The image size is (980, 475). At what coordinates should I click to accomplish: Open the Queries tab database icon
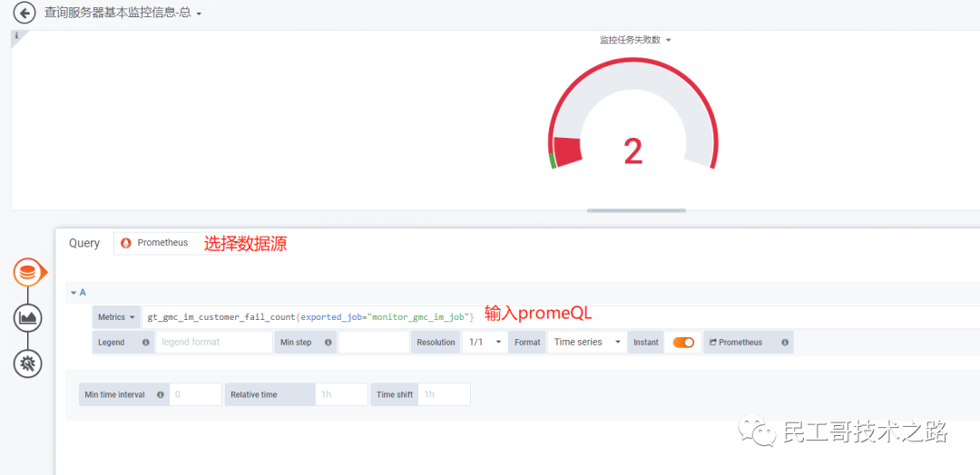pos(27,273)
